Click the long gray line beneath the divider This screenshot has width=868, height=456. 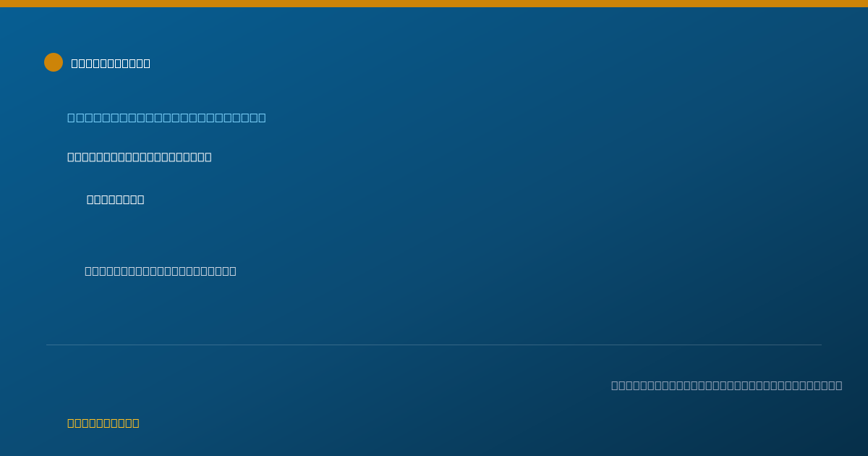click(727, 385)
